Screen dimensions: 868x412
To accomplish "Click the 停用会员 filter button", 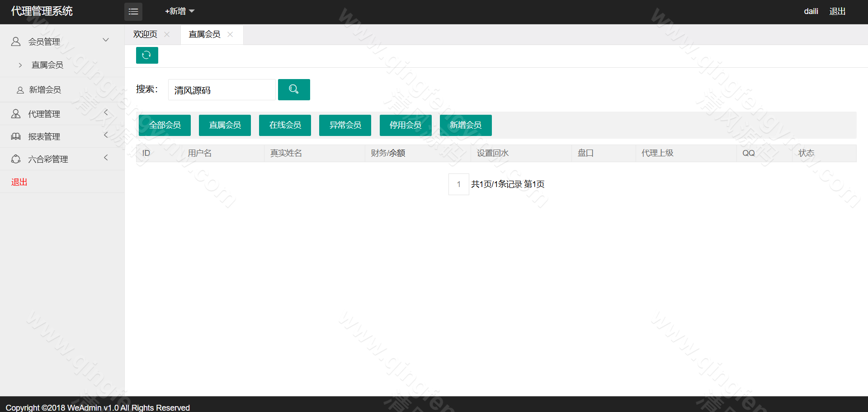I will 406,125.
